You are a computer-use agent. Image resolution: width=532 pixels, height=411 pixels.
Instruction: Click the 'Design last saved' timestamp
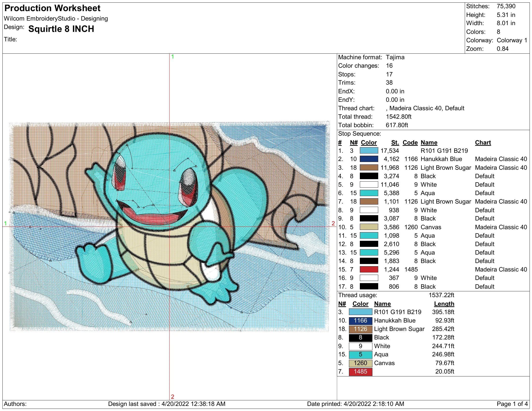167,404
